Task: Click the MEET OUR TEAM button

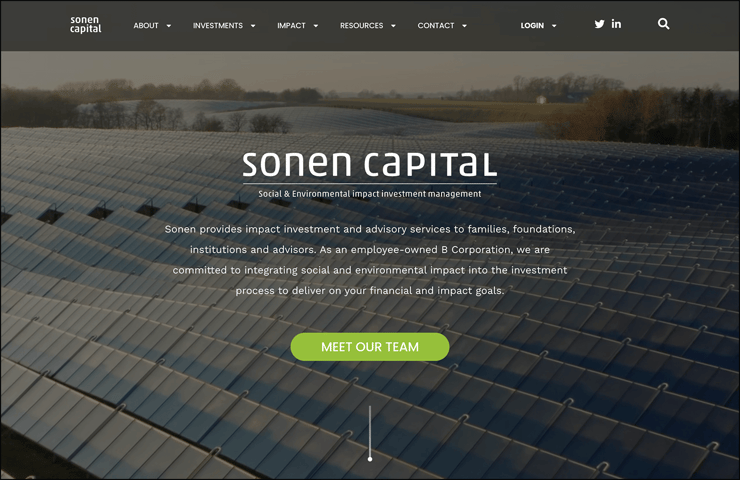Action: click(370, 347)
